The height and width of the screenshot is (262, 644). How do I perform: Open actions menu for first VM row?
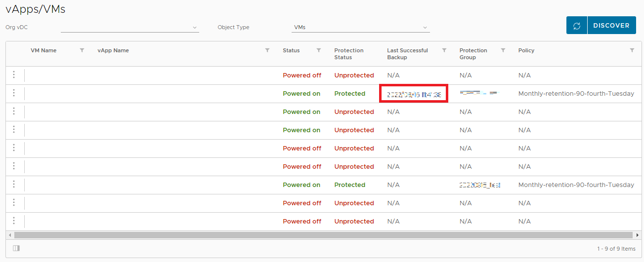14,75
